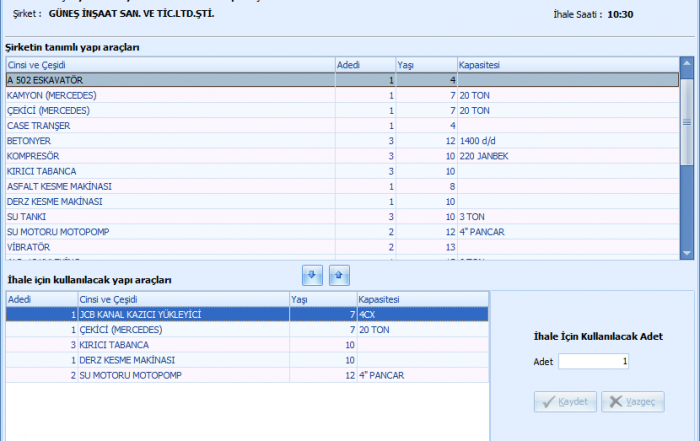The width and height of the screenshot is (700, 441).
Task: Pick the VİBRATÖR row in the upper list
Action: click(169, 246)
